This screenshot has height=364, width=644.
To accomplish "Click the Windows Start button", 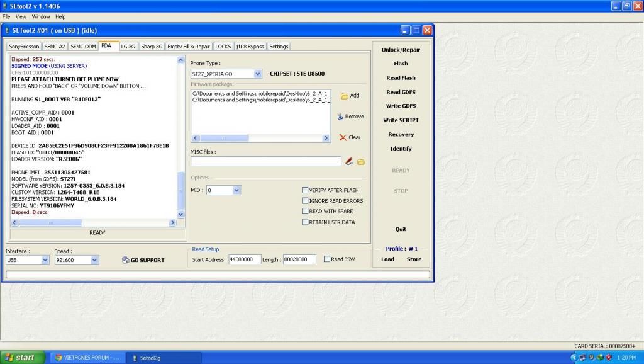I will click(x=23, y=358).
